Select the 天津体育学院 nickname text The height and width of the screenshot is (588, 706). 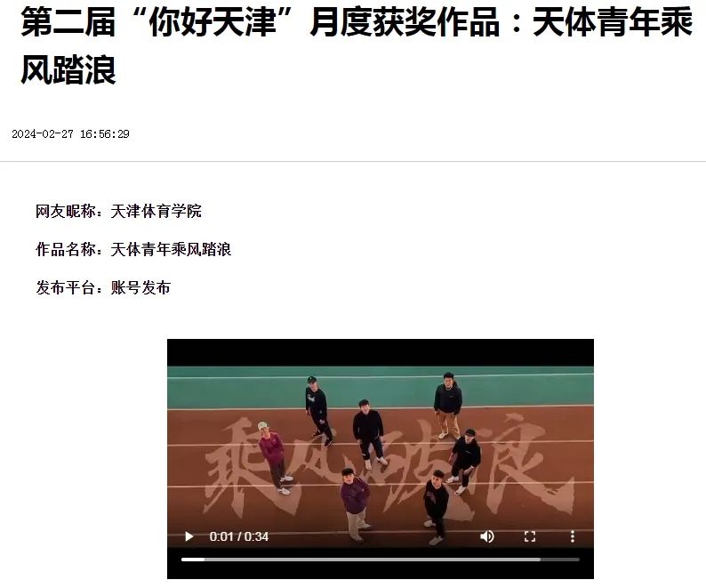point(156,212)
